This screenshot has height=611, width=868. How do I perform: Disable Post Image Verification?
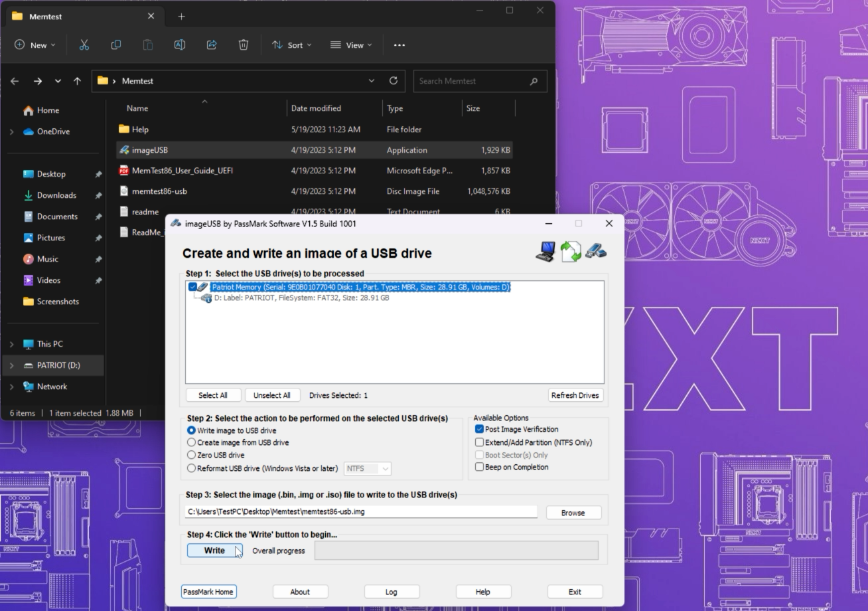pyautogui.click(x=479, y=429)
